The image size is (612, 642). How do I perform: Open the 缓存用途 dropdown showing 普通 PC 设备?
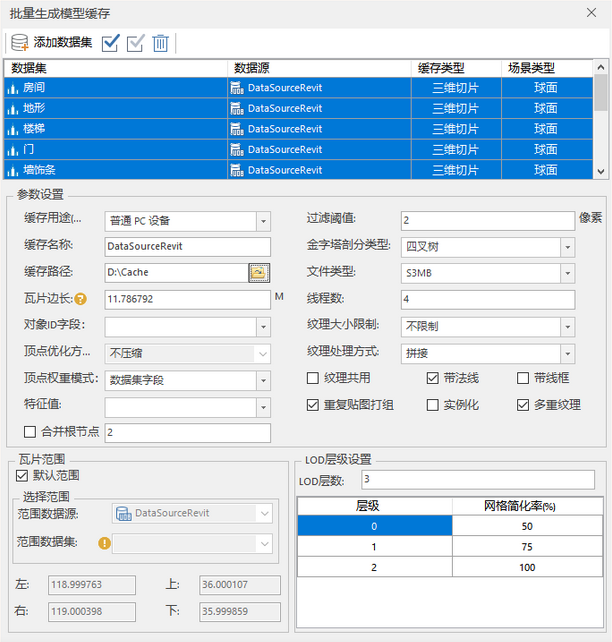[264, 222]
